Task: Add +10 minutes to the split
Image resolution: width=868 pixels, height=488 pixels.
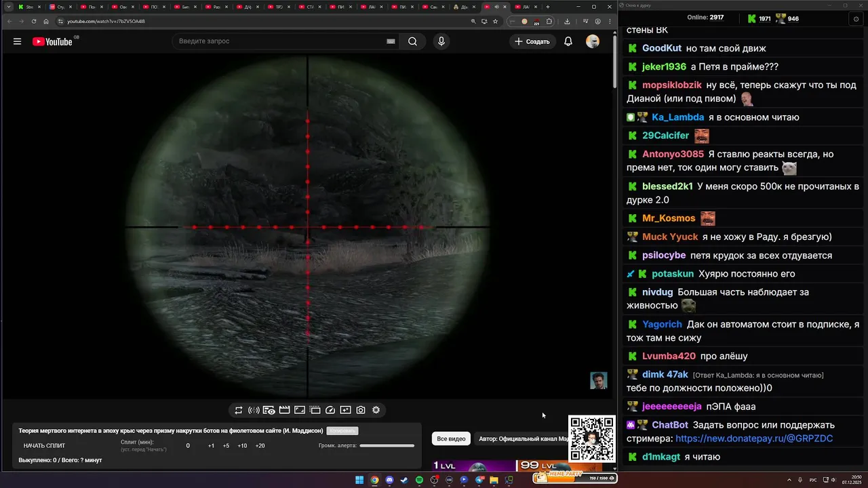Action: pos(242,445)
